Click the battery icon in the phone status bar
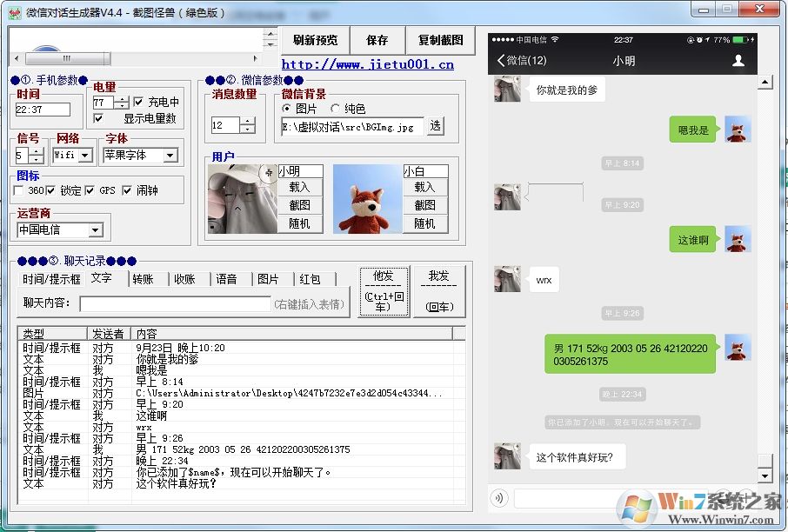Screen dimensions: 788x532 (739, 38)
